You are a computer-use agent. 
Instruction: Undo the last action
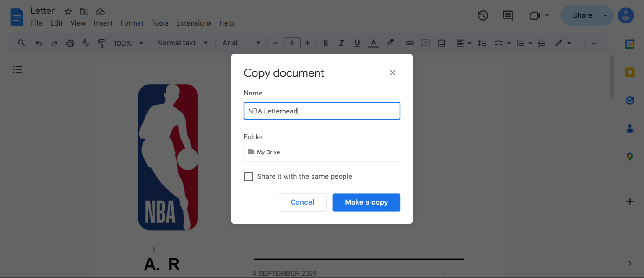click(x=39, y=43)
